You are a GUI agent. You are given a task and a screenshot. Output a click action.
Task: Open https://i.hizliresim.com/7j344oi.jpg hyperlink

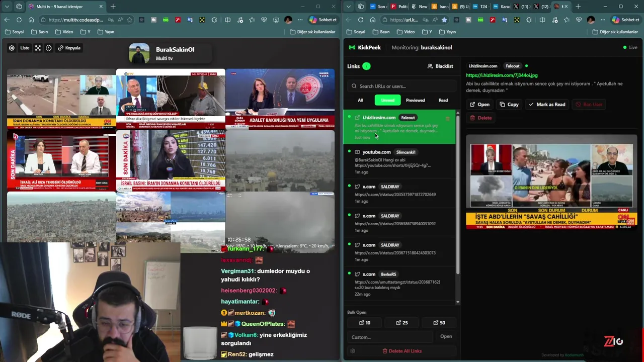(x=502, y=75)
